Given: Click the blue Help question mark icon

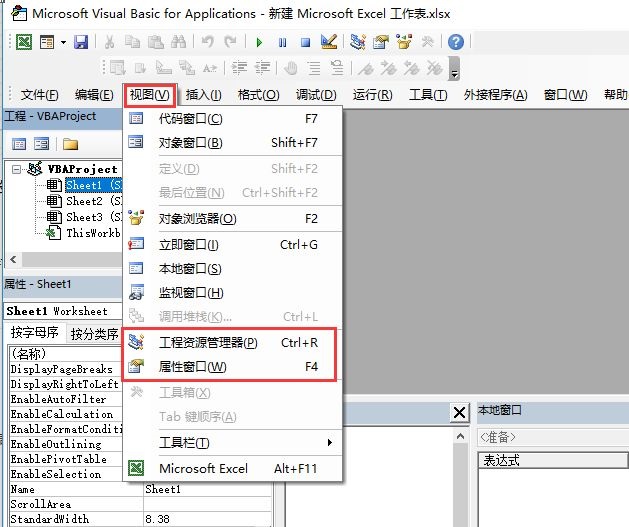Looking at the screenshot, I should (456, 42).
